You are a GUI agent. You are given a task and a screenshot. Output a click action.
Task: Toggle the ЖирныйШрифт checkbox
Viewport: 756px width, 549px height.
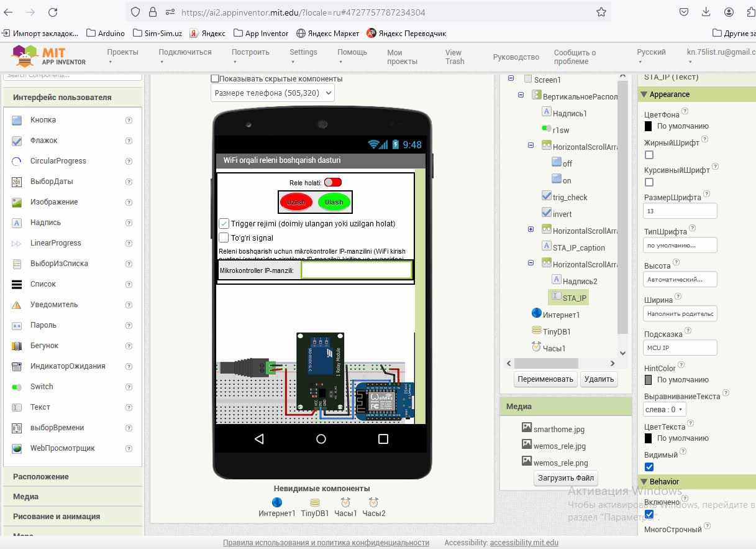649,155
